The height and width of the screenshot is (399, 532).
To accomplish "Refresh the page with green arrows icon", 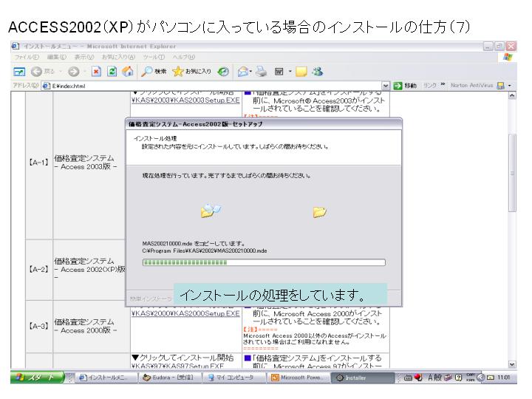I will 112,72.
